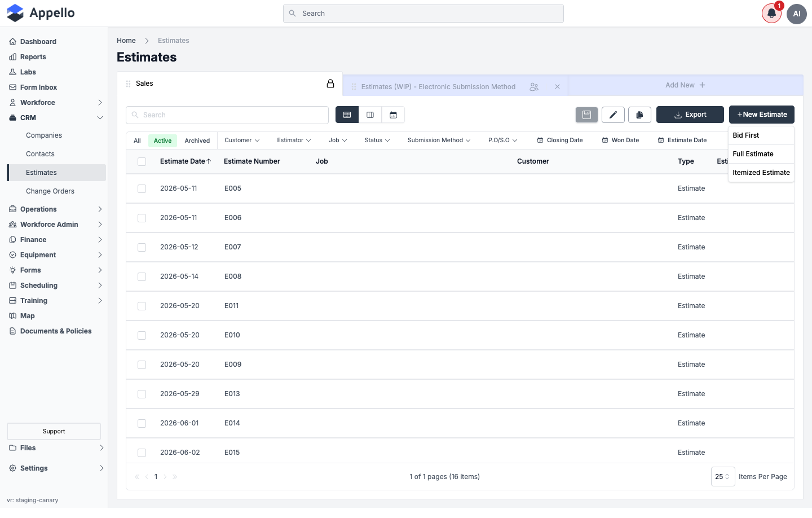Jump to last page arrow
Viewport: 812px width, 518px height.
pyautogui.click(x=175, y=477)
